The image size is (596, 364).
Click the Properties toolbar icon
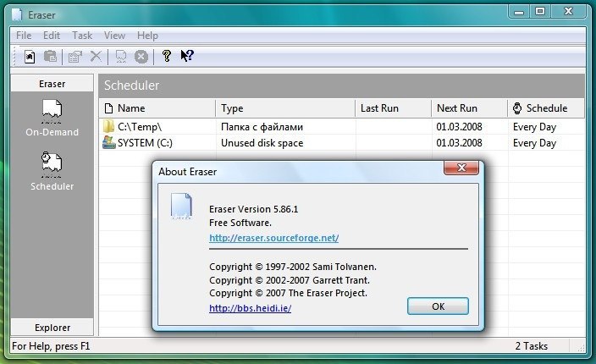(74, 57)
